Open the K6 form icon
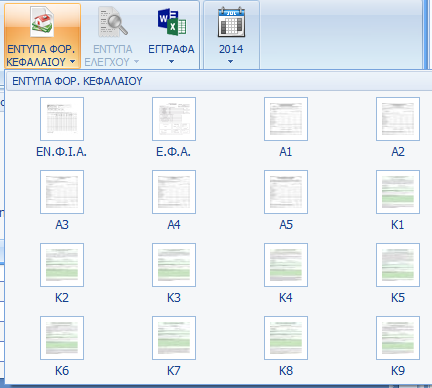The width and height of the screenshot is (432, 388). [x=62, y=338]
